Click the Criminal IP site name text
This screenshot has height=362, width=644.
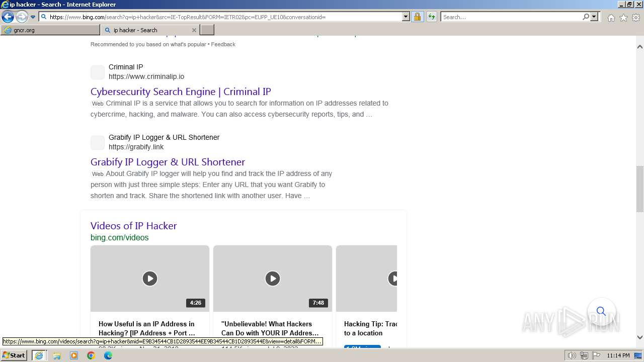tap(126, 67)
